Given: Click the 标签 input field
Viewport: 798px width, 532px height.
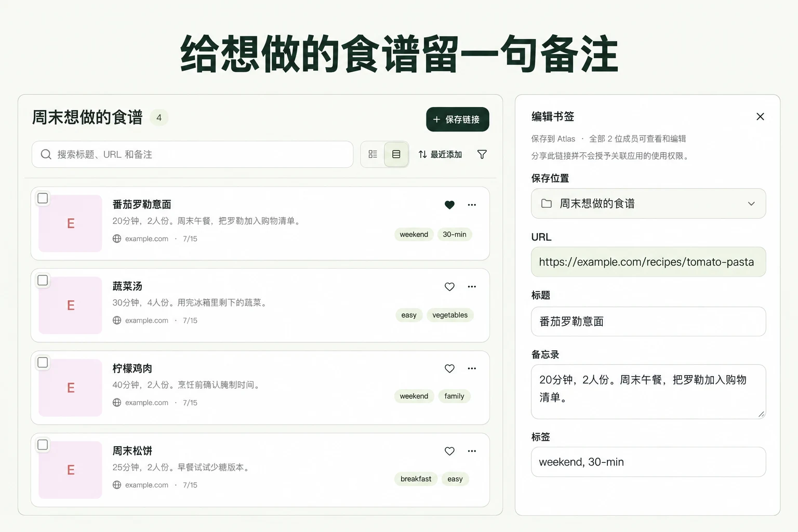Looking at the screenshot, I should (648, 462).
